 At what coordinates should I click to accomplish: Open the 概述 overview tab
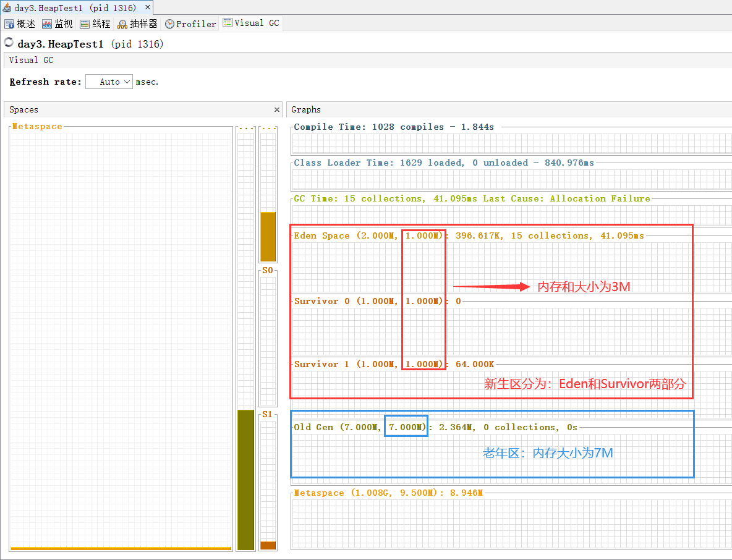[20, 24]
